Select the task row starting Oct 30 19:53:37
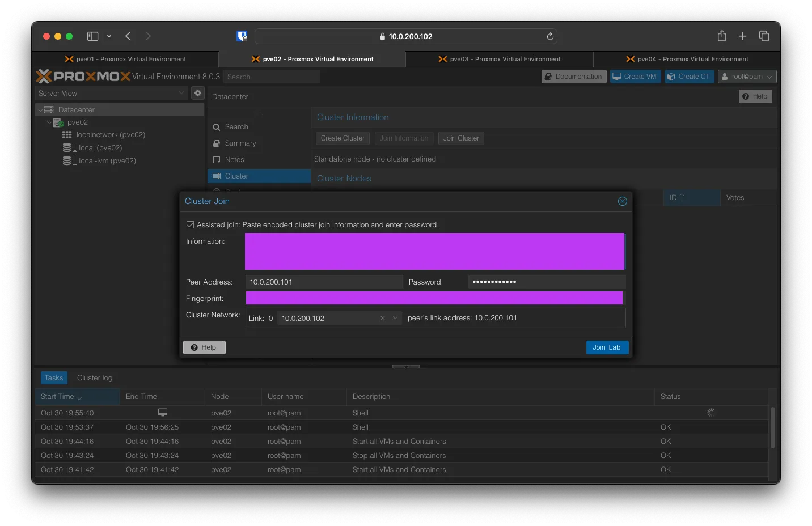Viewport: 812px width, 526px height. click(401, 427)
